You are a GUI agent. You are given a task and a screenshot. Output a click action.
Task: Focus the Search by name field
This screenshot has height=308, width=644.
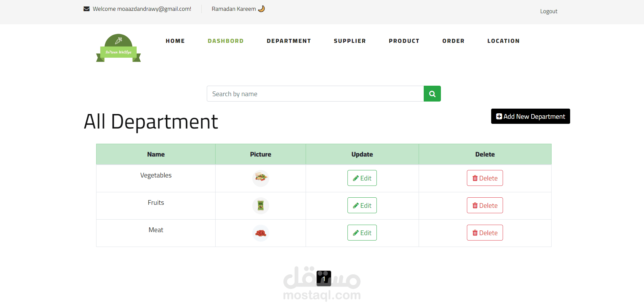315,94
